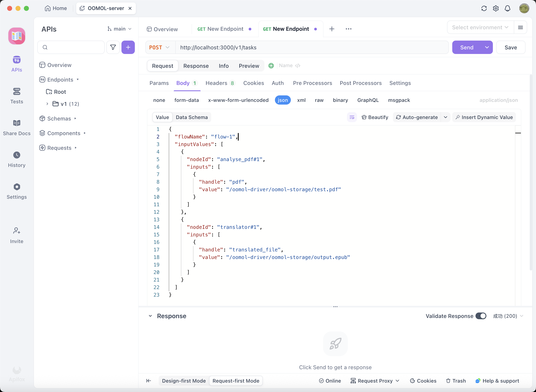Toggle the Validate Response switch
This screenshot has width=536, height=392.
[x=481, y=316]
